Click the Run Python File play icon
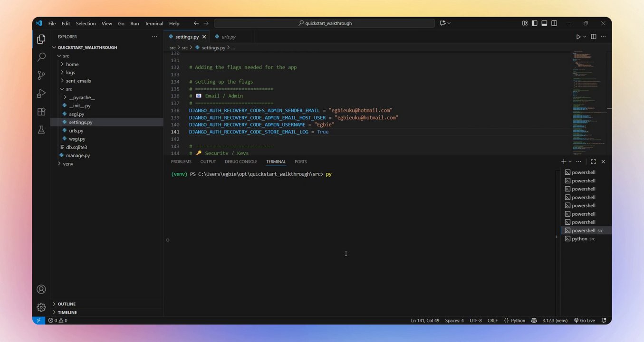The image size is (644, 342). 578,37
